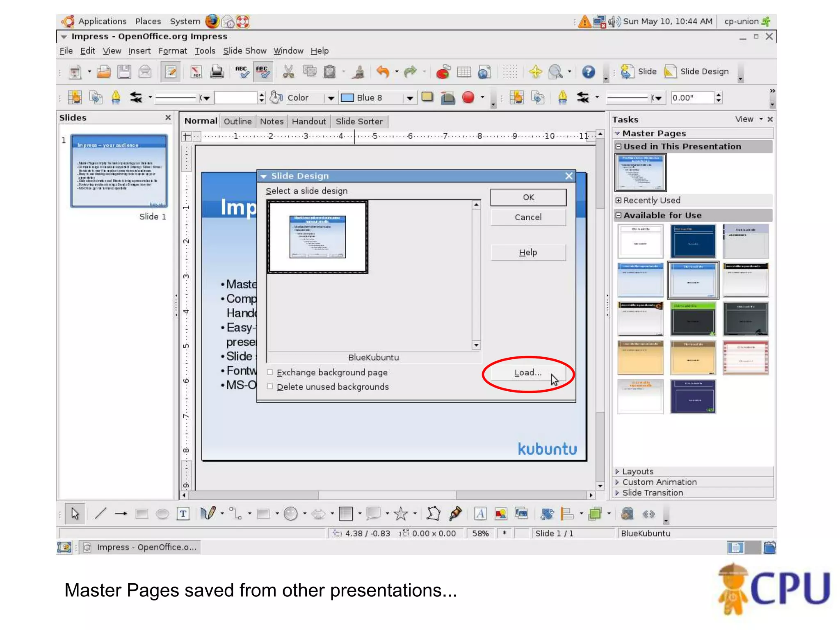Click the Load... button
Viewport: 840px width, 630px height.
point(528,372)
